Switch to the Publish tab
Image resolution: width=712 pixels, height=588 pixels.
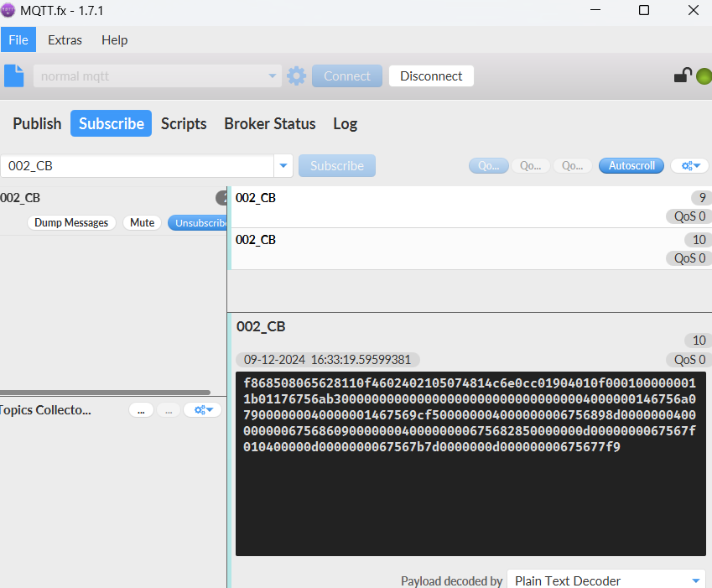click(x=37, y=123)
